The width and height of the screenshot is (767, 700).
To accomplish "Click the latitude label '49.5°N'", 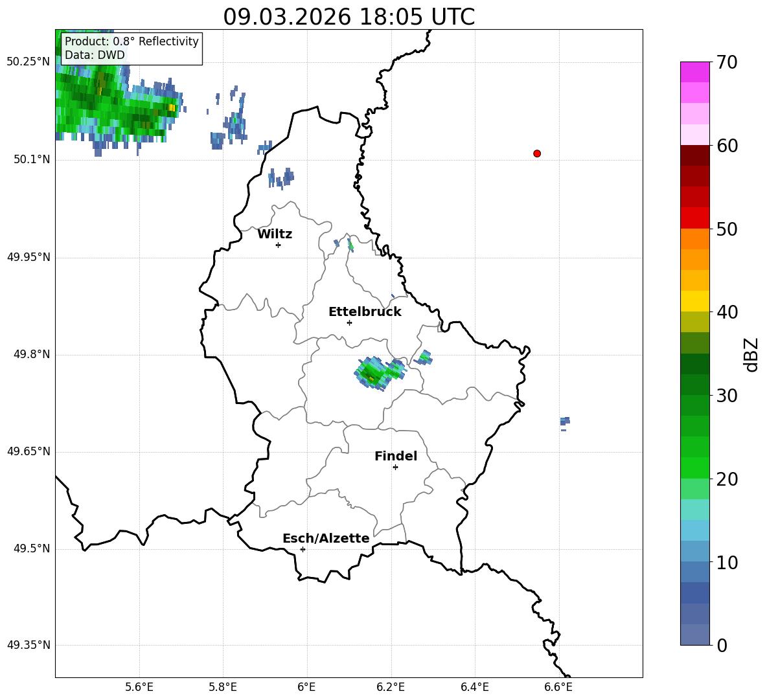I will point(32,548).
